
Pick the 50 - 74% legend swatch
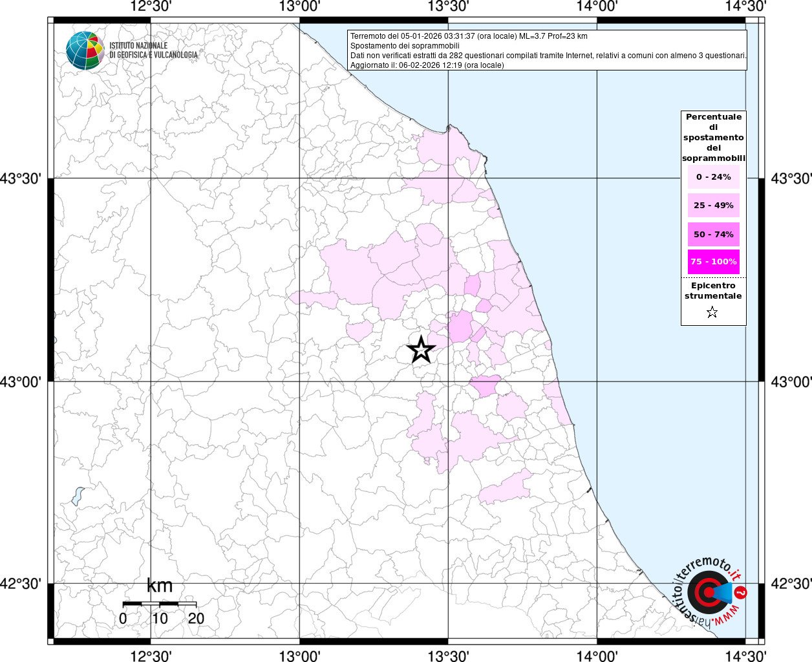pos(713,234)
